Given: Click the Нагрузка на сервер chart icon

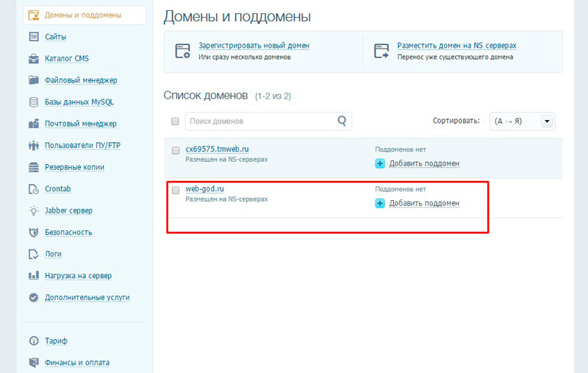Looking at the screenshot, I should pyautogui.click(x=34, y=275).
